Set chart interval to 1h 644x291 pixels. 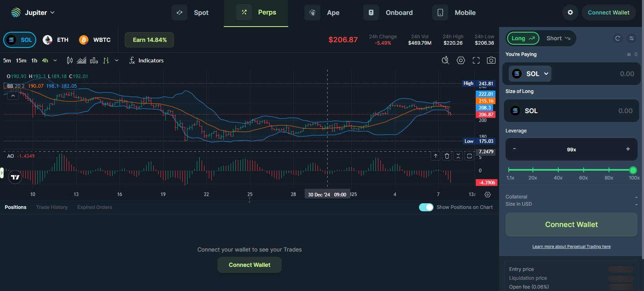tap(34, 60)
